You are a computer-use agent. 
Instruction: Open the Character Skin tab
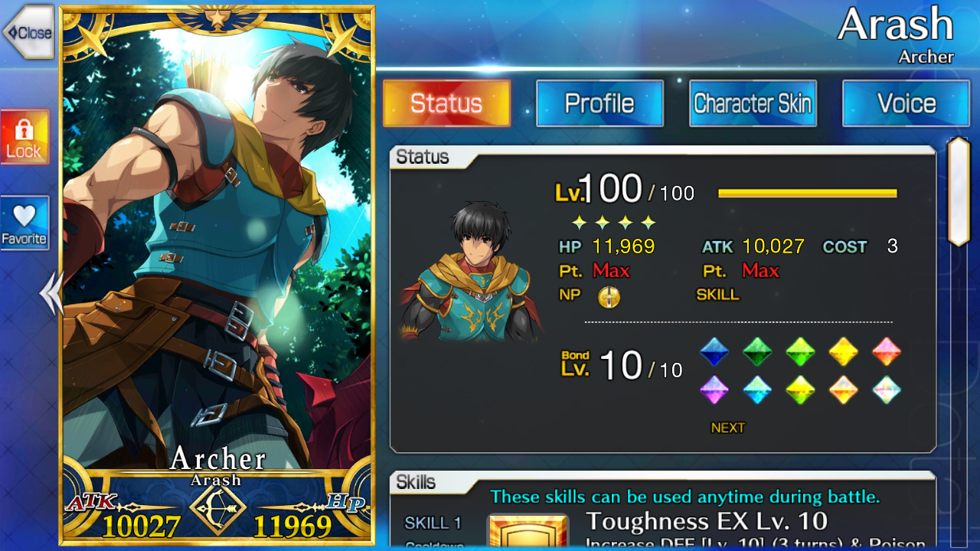pyautogui.click(x=753, y=103)
